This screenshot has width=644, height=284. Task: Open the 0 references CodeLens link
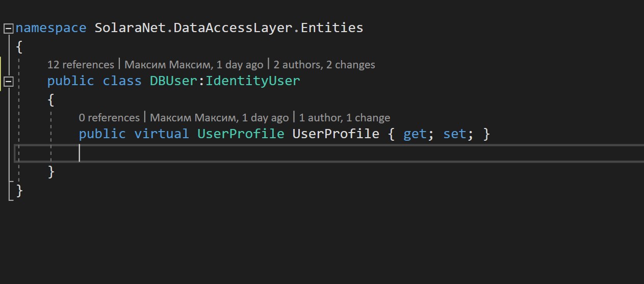pos(109,118)
